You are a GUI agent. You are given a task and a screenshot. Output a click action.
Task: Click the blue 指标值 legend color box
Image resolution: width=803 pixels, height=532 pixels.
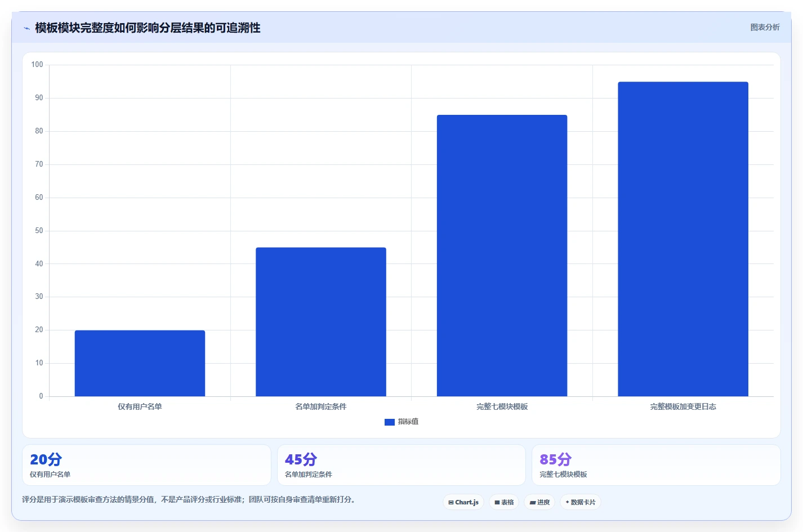[x=390, y=422]
